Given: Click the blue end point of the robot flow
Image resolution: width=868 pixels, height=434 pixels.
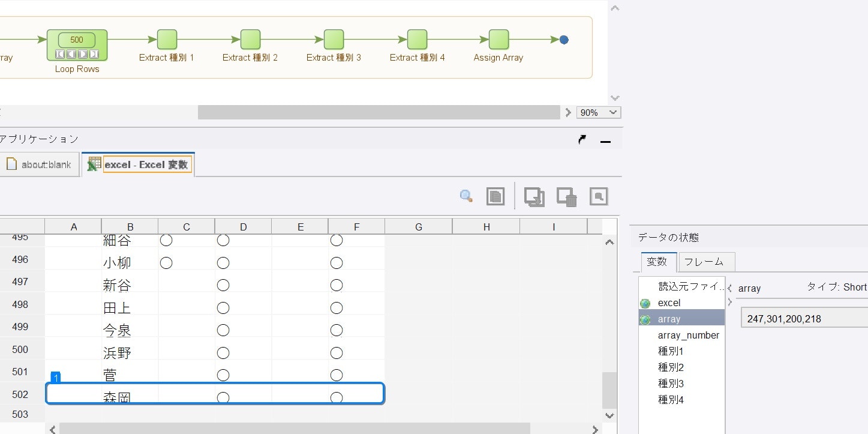Looking at the screenshot, I should pos(564,40).
